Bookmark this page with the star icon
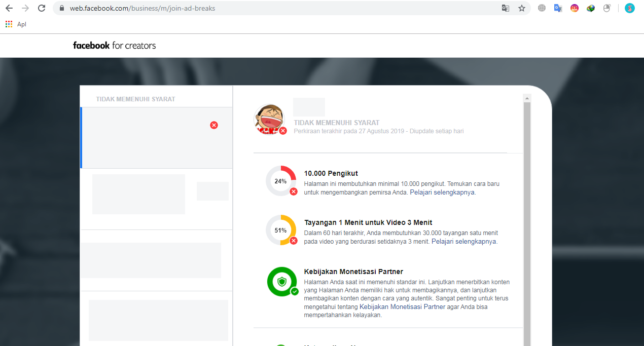 click(x=522, y=8)
